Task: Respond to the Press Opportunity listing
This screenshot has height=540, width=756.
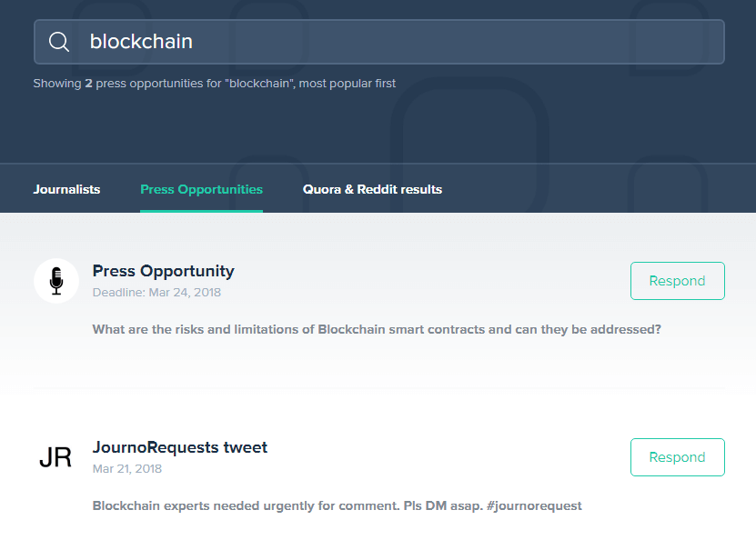Action: click(x=678, y=281)
